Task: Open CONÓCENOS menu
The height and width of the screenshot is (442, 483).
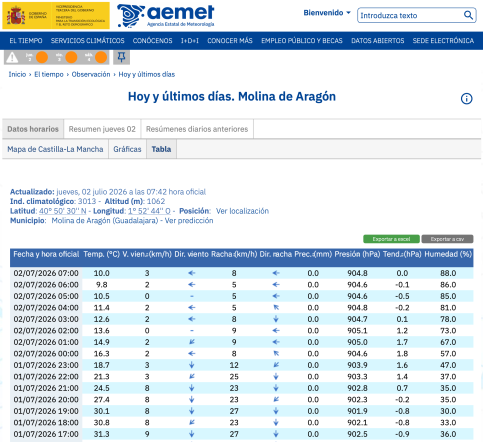Action: click(x=152, y=41)
